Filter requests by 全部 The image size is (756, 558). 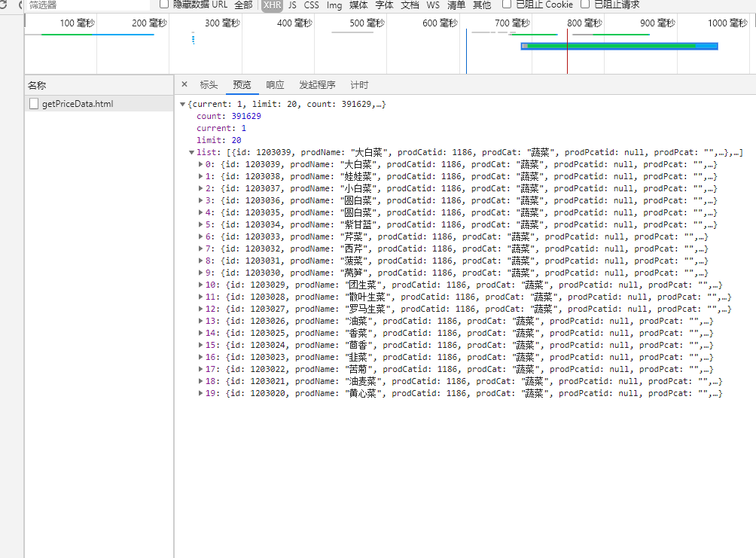click(x=243, y=5)
